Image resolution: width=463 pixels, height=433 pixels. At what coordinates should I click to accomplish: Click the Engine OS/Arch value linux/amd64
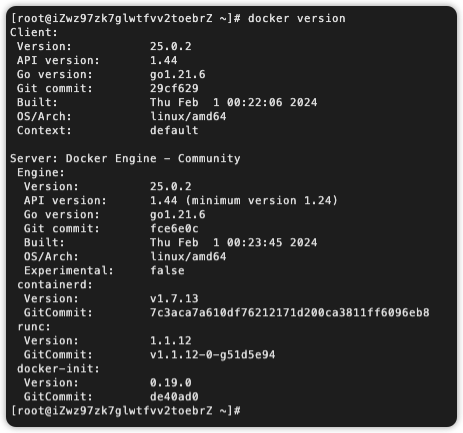pyautogui.click(x=188, y=256)
